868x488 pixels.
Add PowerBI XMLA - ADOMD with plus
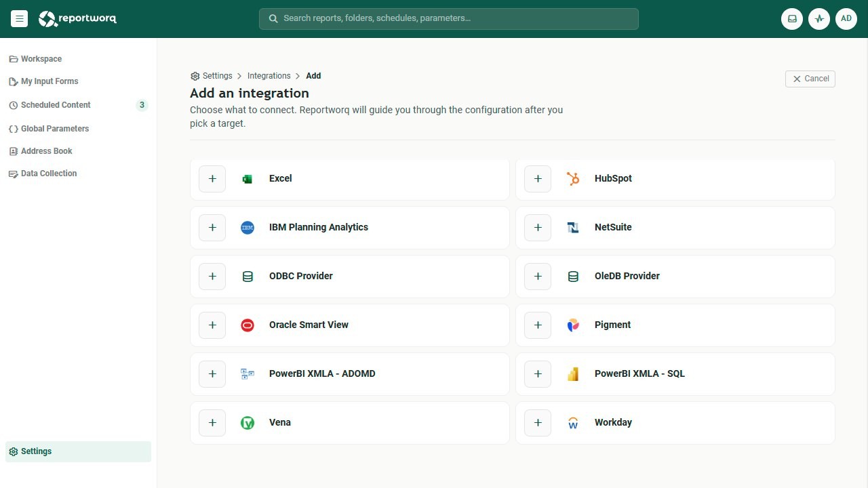click(x=212, y=374)
